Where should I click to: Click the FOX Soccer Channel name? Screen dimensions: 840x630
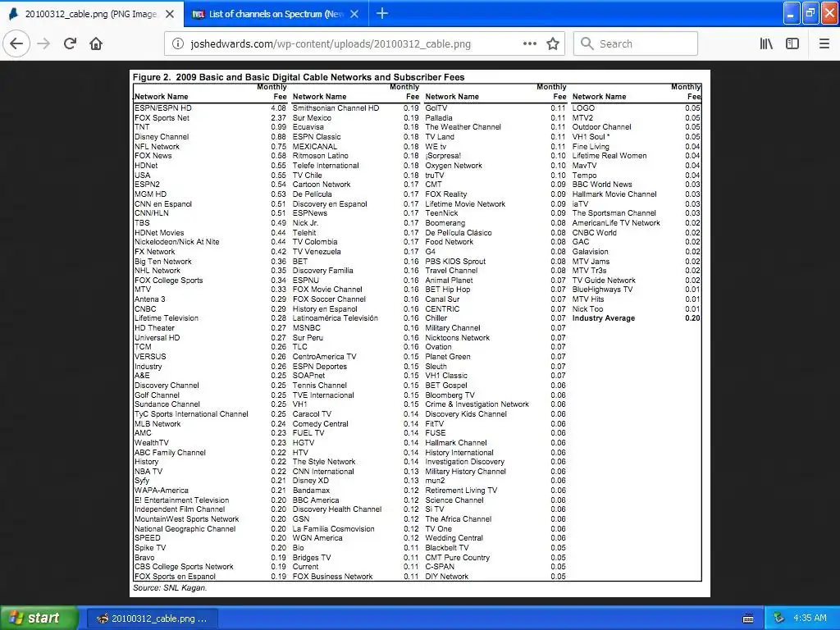pos(329,299)
